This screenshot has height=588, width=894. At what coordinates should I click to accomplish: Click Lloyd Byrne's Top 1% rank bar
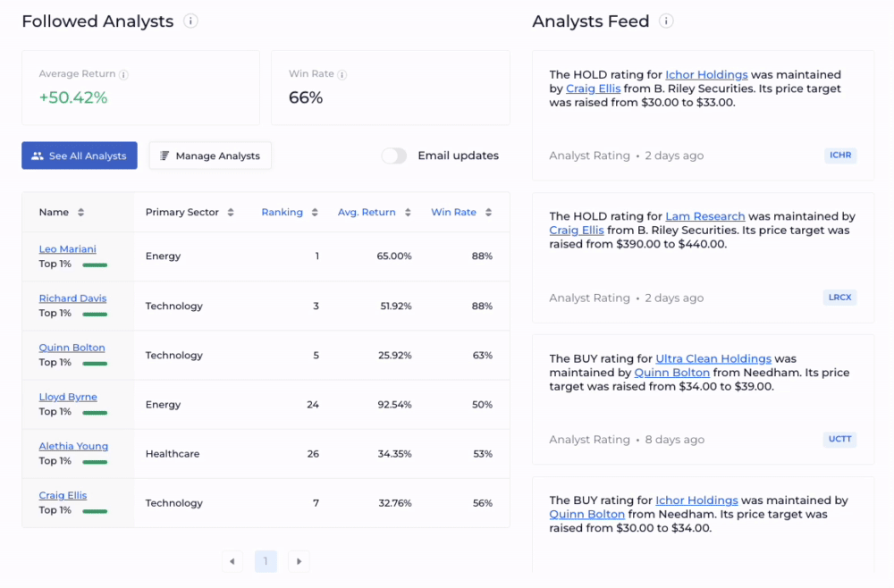[x=95, y=413]
